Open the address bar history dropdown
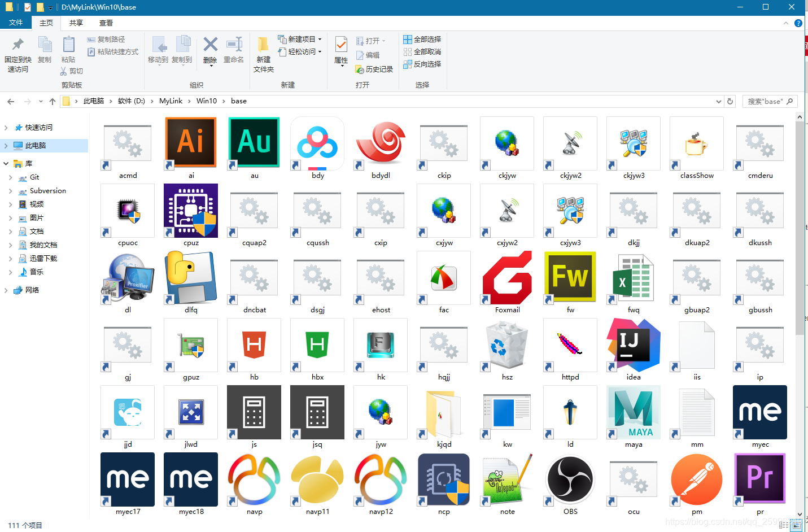808x532 pixels. pos(718,102)
